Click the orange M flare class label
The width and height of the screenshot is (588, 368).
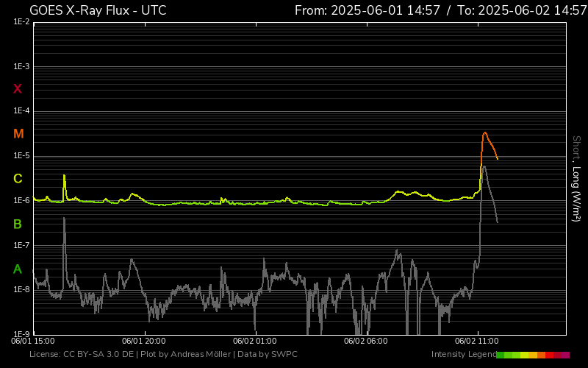(18, 134)
